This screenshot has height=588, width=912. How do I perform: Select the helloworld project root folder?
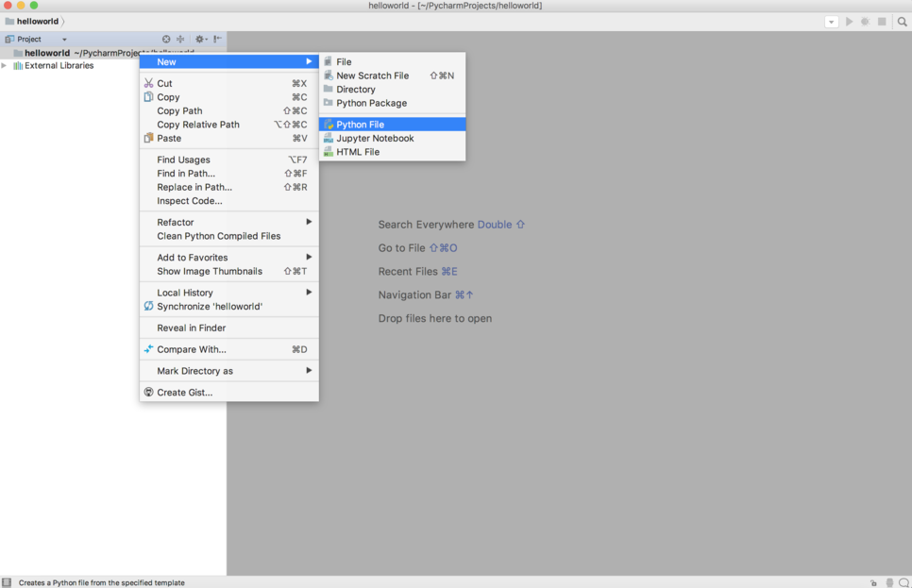click(x=46, y=53)
